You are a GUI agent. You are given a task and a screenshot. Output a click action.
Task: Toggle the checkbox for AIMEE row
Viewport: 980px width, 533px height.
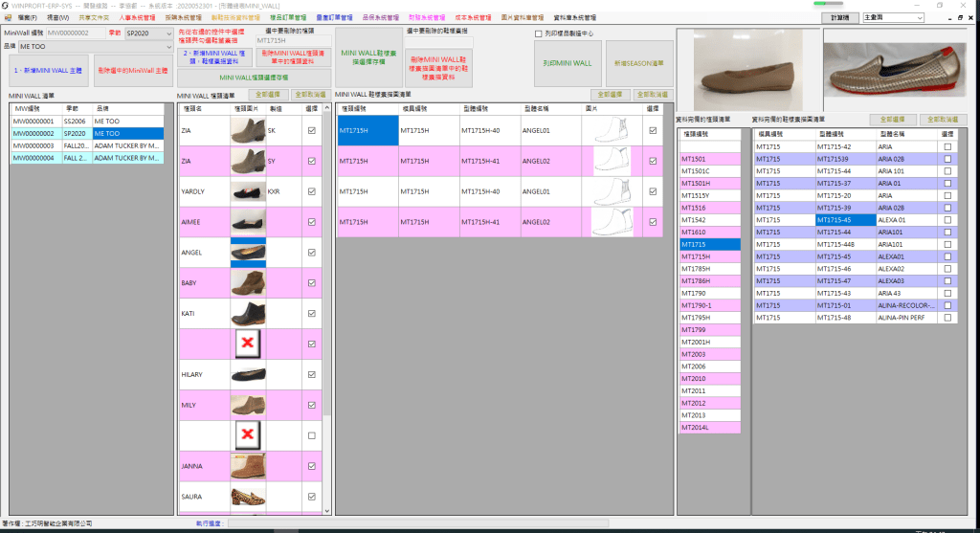(312, 222)
